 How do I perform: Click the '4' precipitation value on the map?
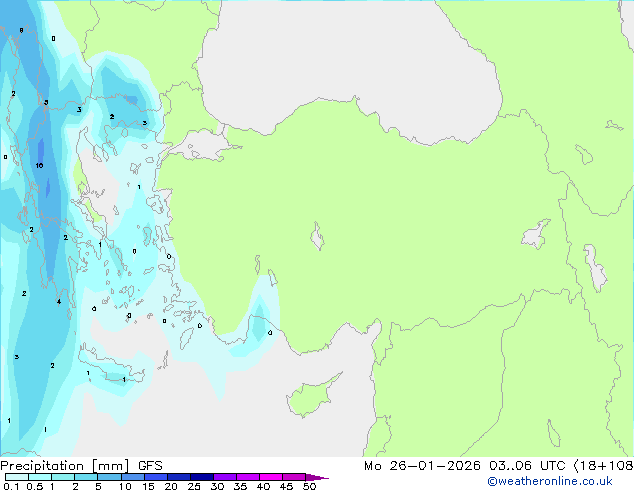click(x=59, y=302)
